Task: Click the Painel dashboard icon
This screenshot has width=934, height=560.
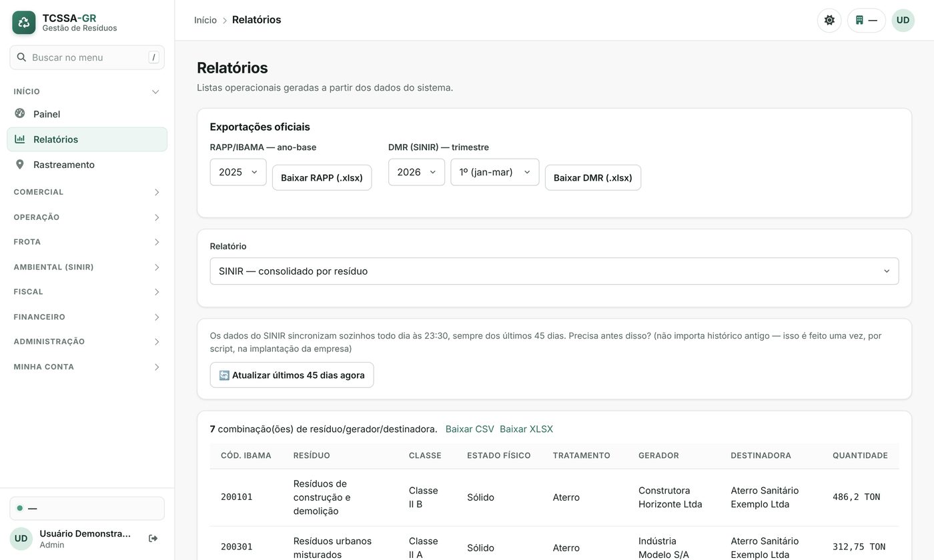Action: pyautogui.click(x=20, y=113)
